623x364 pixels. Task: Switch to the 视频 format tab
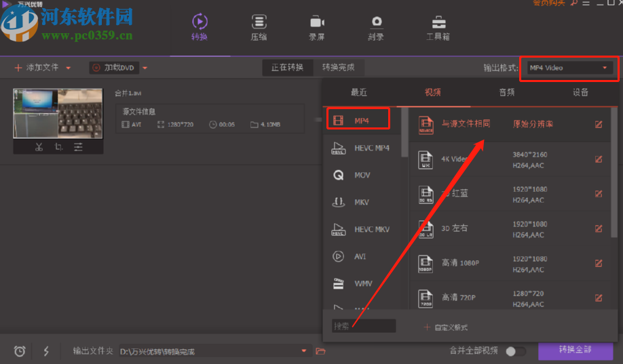(x=433, y=92)
